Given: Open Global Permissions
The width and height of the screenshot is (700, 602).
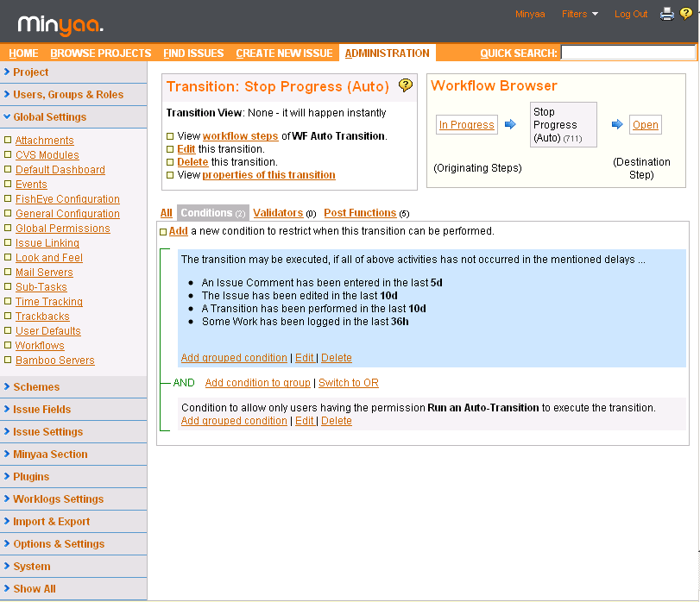Looking at the screenshot, I should point(63,229).
